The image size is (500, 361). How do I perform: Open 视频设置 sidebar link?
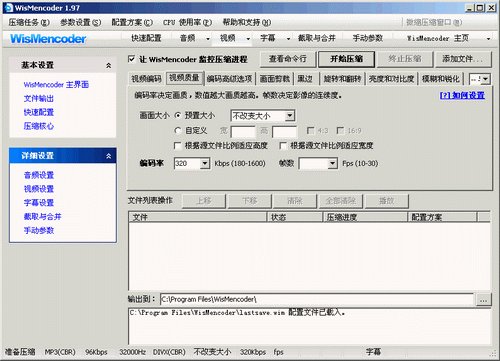click(39, 189)
